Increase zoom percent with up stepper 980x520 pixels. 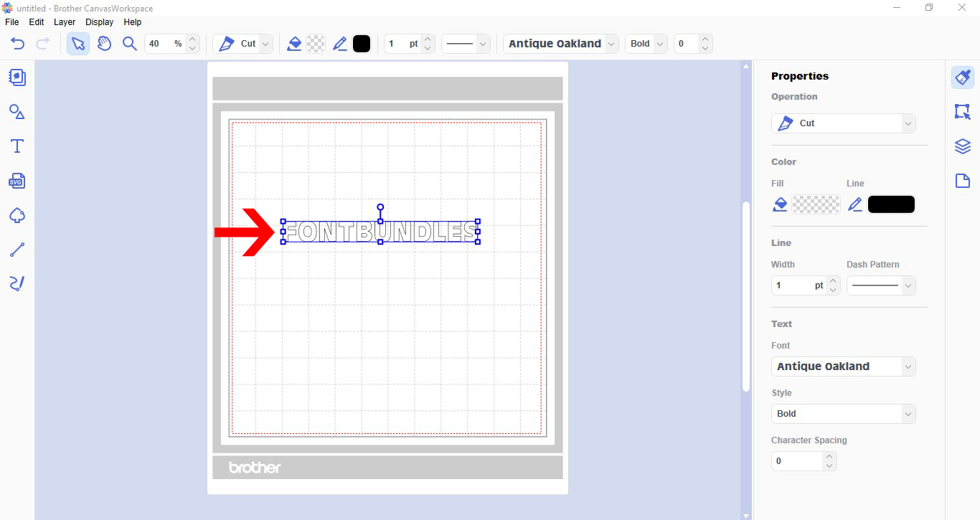coord(192,39)
